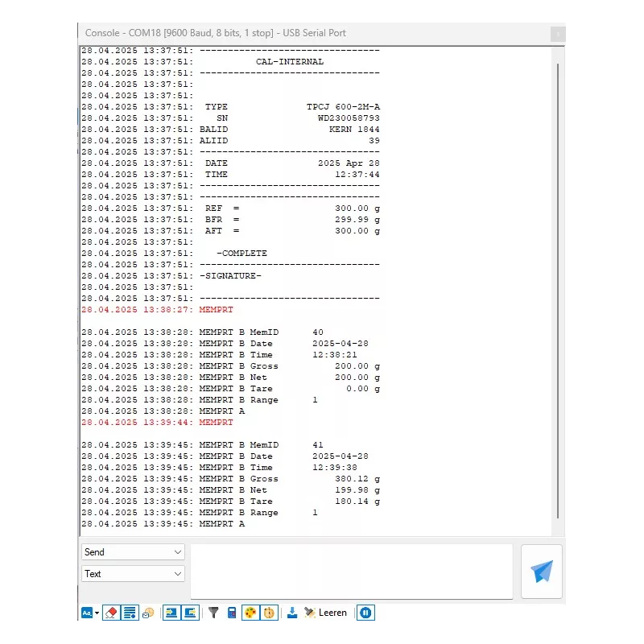Open the color palette icon

[250, 613]
